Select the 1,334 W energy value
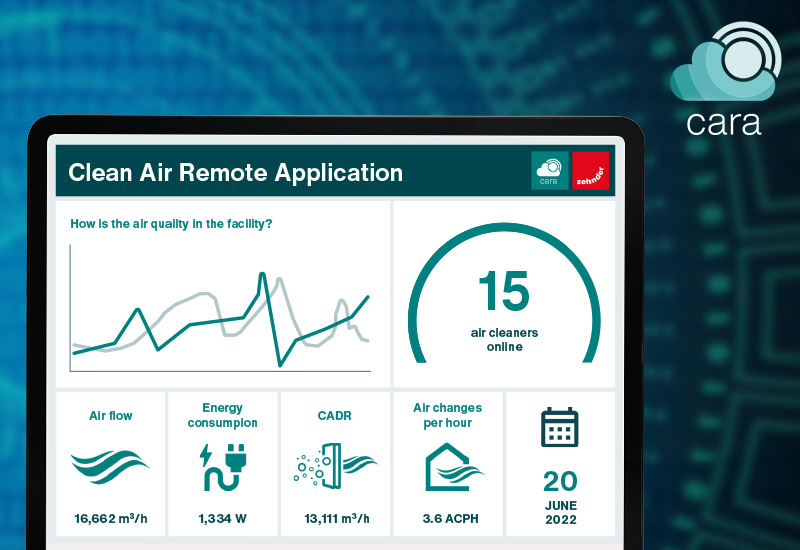 [x=223, y=518]
